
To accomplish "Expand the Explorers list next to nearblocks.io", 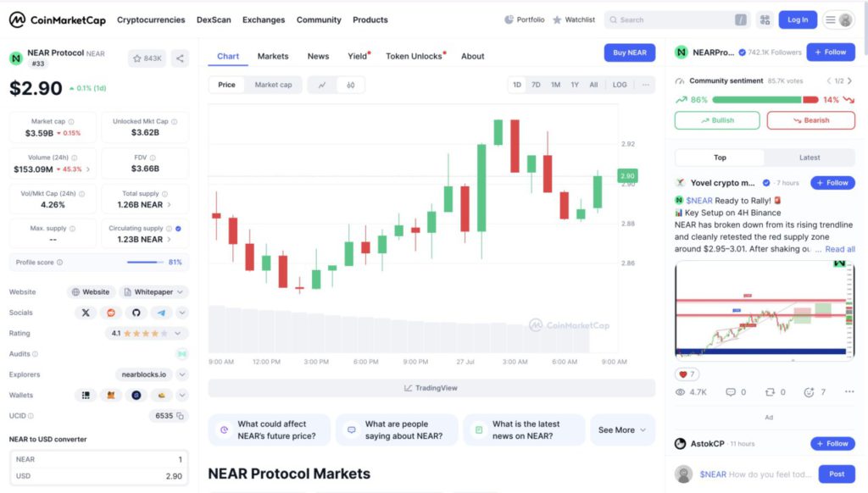I will click(182, 374).
